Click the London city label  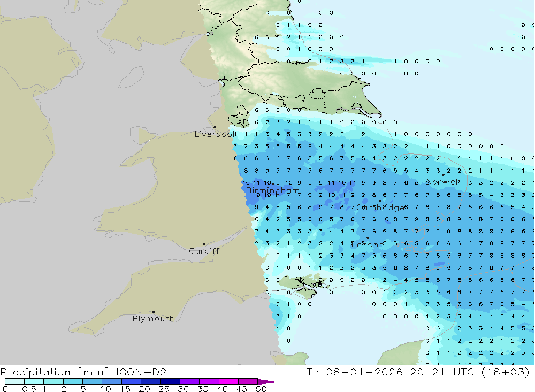[368, 244]
